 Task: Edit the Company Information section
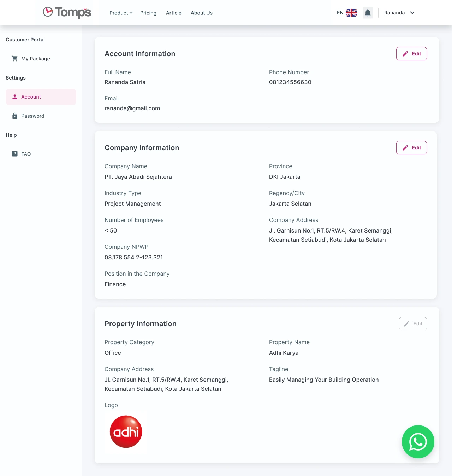pyautogui.click(x=411, y=148)
